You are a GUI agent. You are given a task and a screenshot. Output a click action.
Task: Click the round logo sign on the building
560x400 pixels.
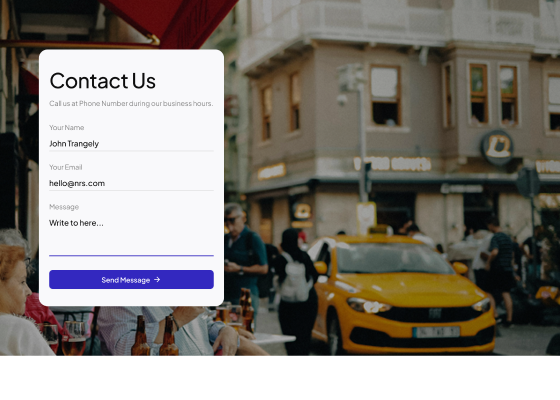[497, 147]
